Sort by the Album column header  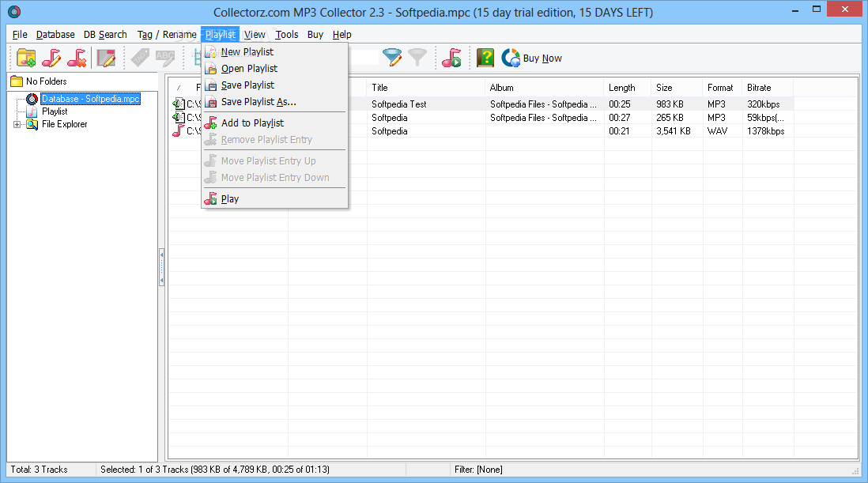[544, 88]
